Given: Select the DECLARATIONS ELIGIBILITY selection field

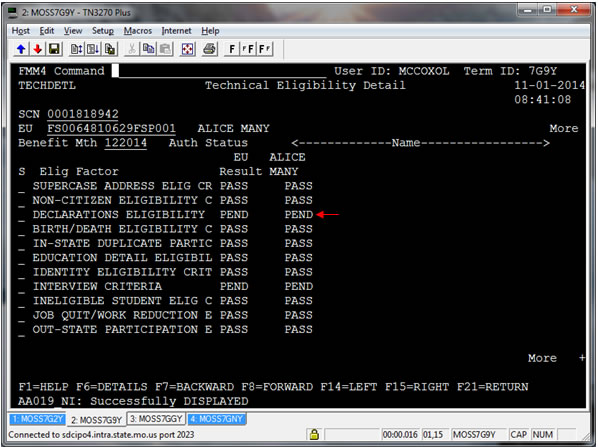Looking at the screenshot, I should (x=22, y=215).
